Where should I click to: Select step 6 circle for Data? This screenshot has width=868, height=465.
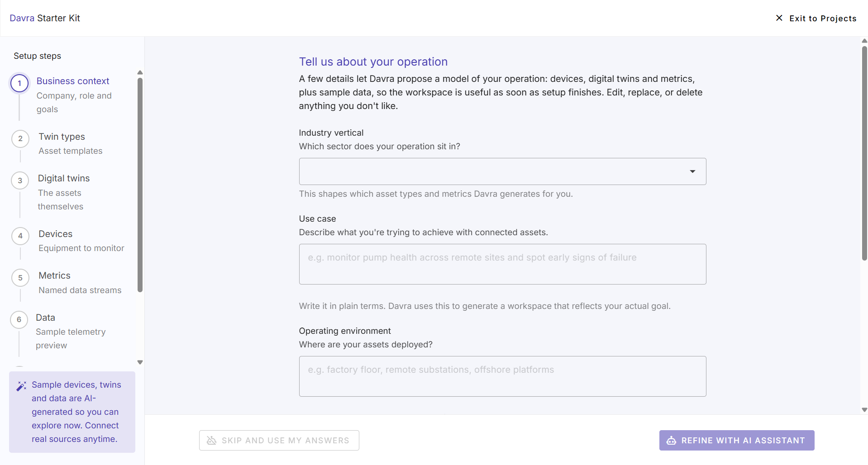(19, 319)
